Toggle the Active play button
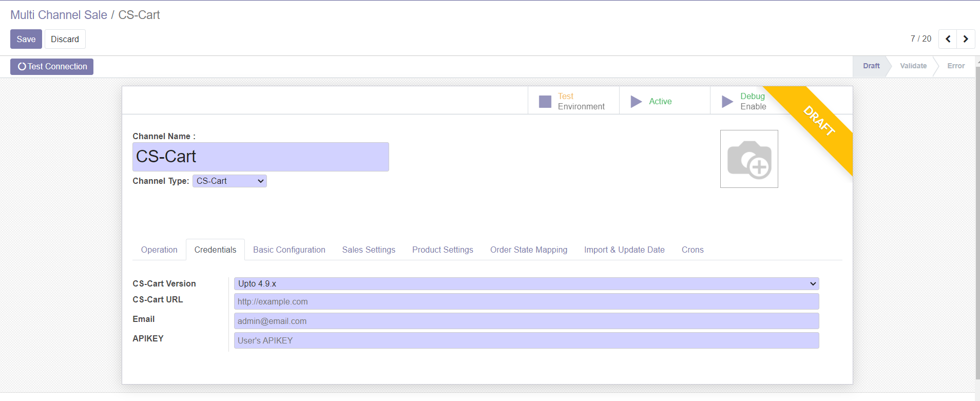This screenshot has width=980, height=401. (x=637, y=102)
